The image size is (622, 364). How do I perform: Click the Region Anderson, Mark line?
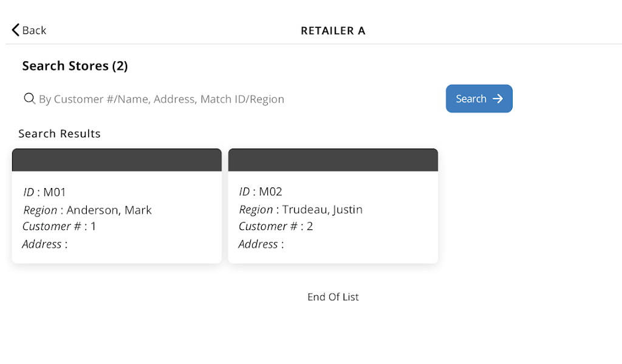[x=87, y=210]
